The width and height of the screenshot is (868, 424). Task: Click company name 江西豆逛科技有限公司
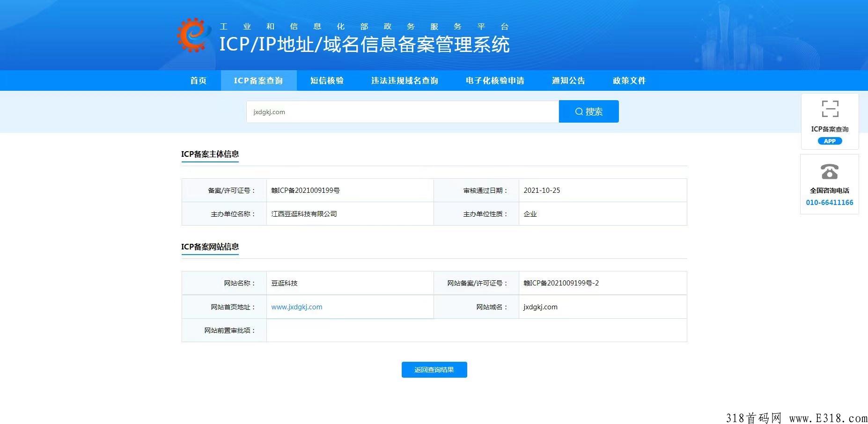pos(304,214)
